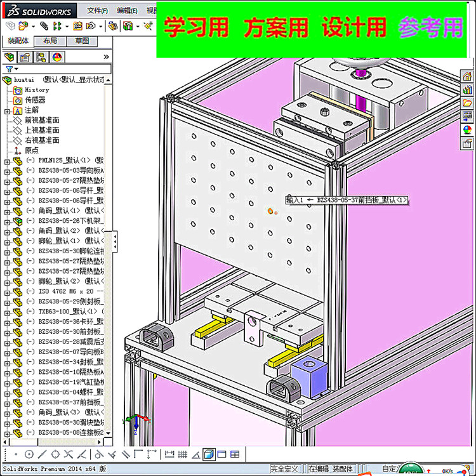The width and height of the screenshot is (476, 476).
Task: Select the circle sketch tool at bottom
Action: pyautogui.click(x=29, y=454)
